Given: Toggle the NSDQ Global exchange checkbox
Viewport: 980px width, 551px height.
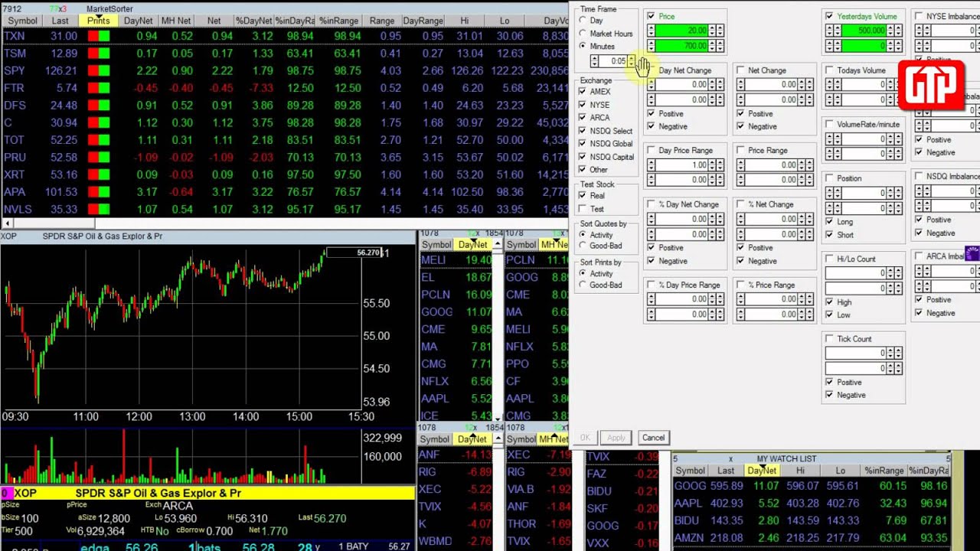Looking at the screenshot, I should (583, 144).
